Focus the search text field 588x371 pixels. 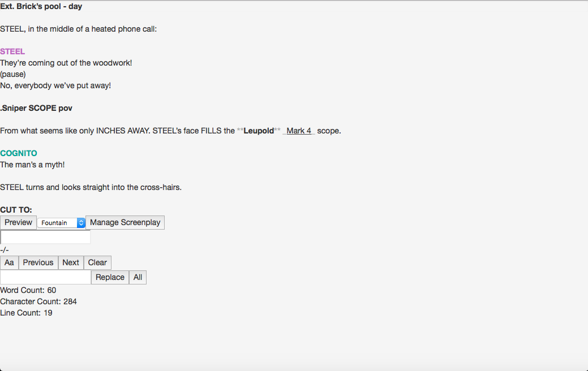(45, 237)
